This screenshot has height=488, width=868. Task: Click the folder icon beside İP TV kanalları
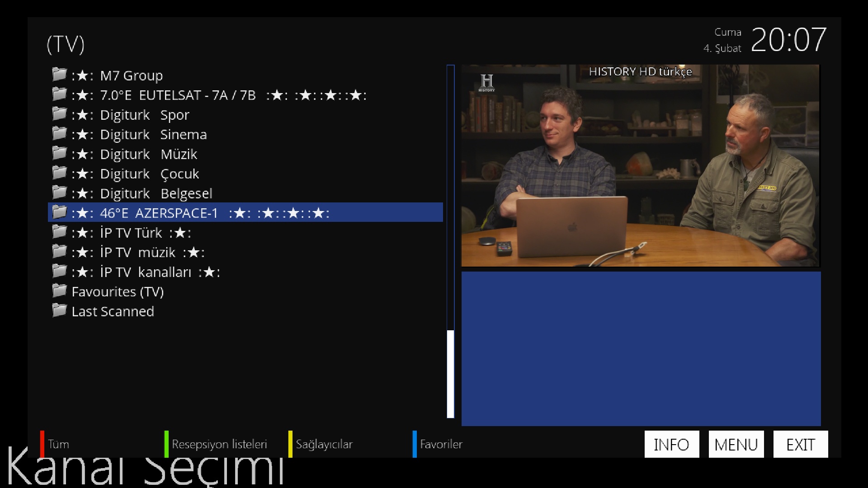tap(59, 271)
